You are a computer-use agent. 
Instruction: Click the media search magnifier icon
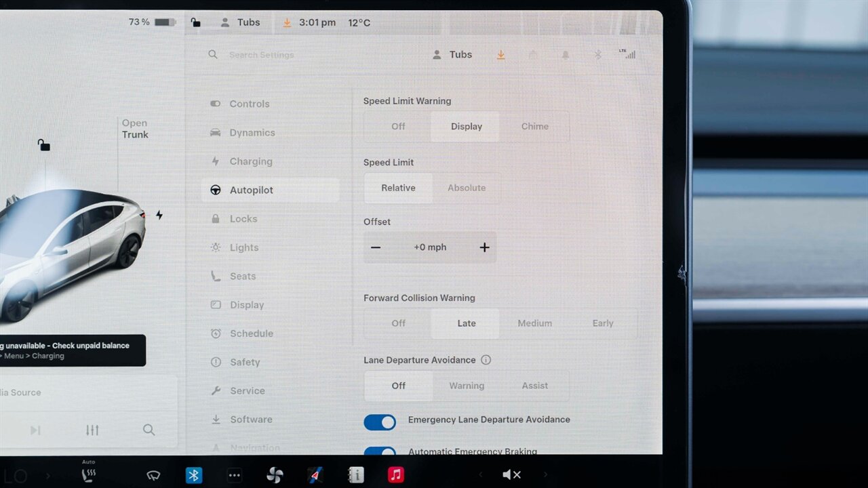tap(149, 430)
